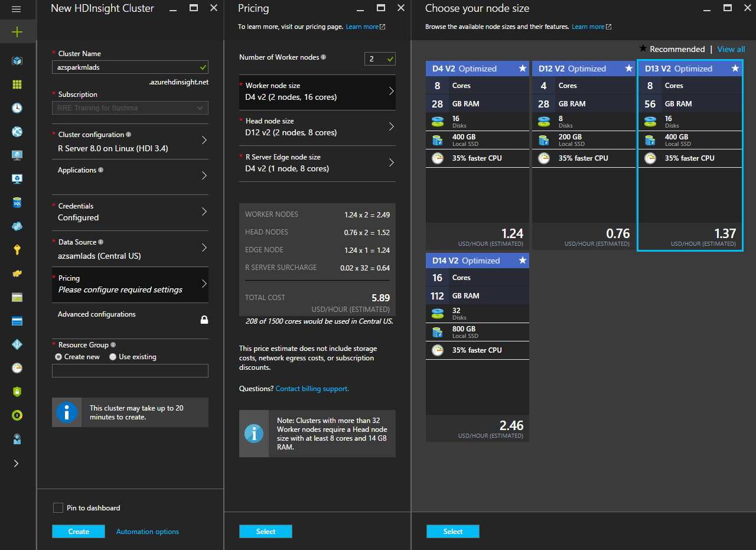This screenshot has height=550, width=756.
Task: Open All resources green grid icon
Action: click(x=17, y=84)
